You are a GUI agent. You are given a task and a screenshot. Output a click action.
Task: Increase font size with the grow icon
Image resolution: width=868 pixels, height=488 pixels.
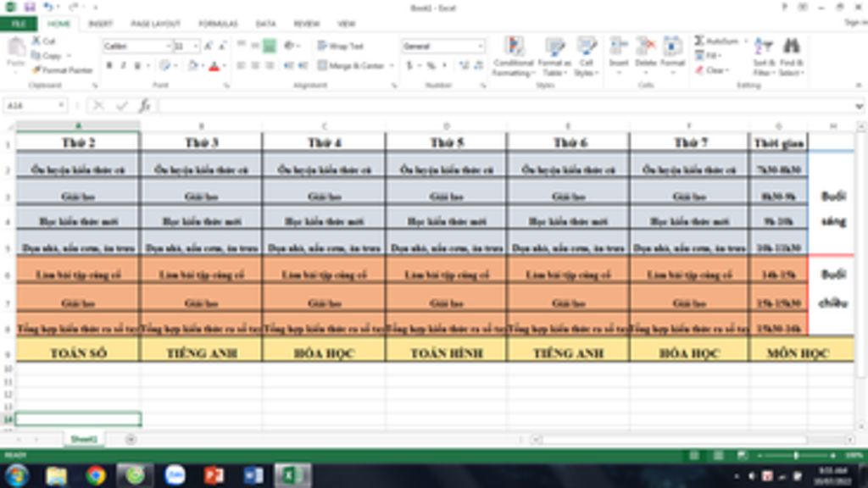click(x=209, y=47)
